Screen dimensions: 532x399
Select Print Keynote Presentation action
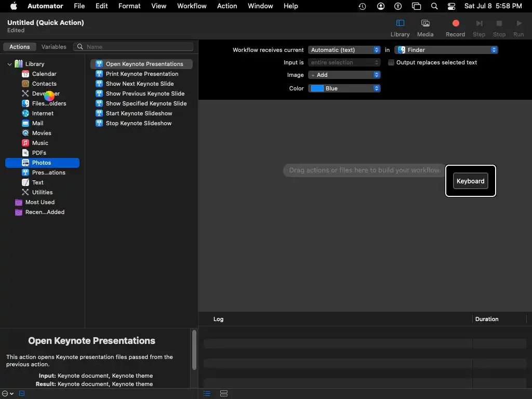(x=141, y=74)
